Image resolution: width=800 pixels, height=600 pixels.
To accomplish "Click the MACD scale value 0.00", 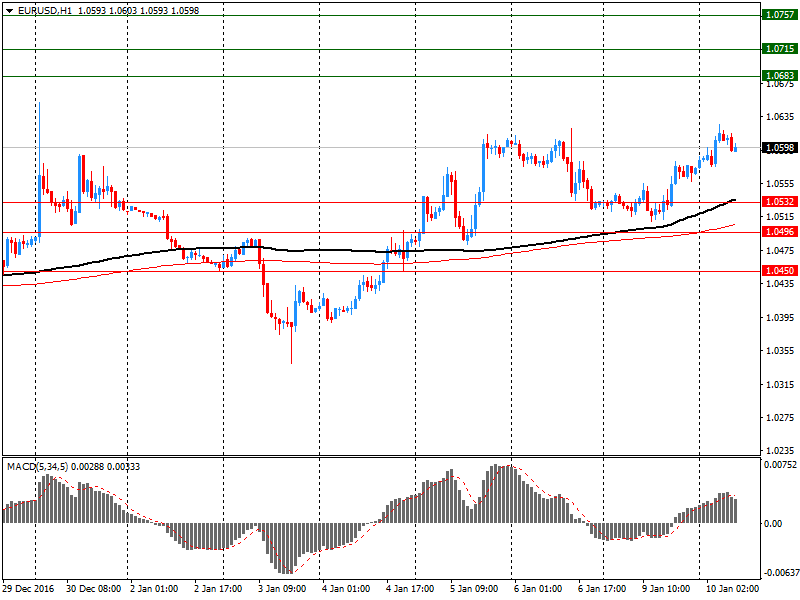I will [773, 523].
